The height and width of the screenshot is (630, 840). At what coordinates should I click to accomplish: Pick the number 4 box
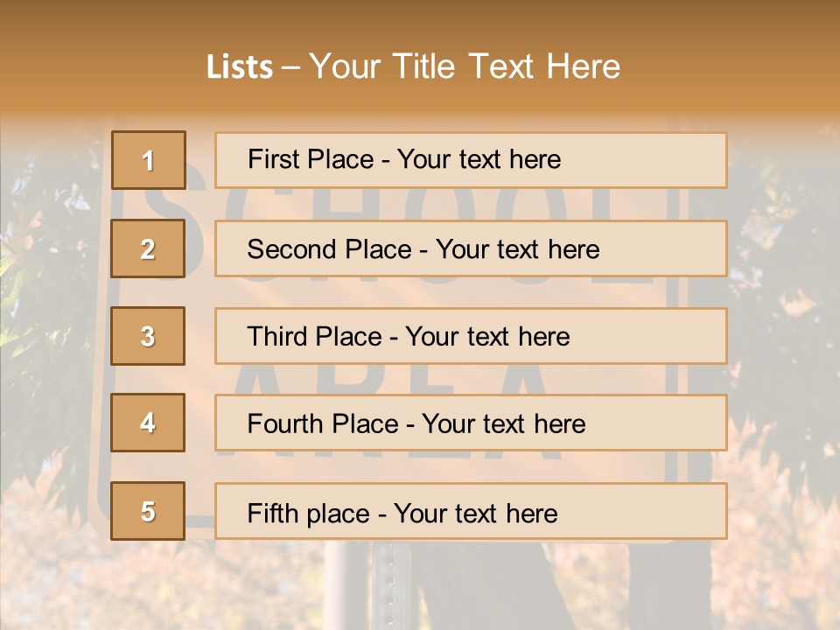[x=149, y=423]
